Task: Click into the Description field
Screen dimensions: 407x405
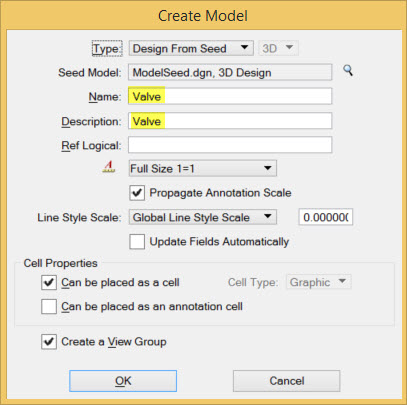Action: click(x=230, y=121)
